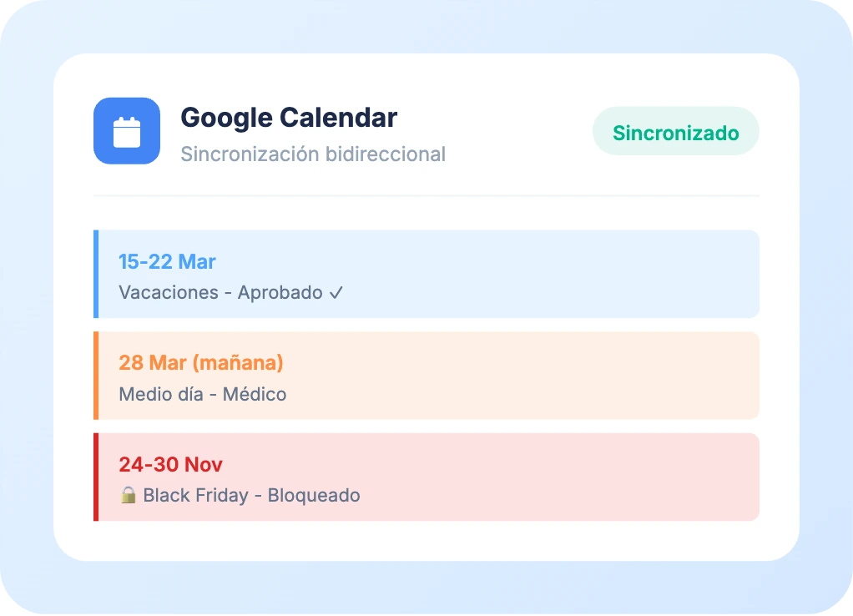
Task: Click the Medio día - Médico text
Action: point(203,394)
